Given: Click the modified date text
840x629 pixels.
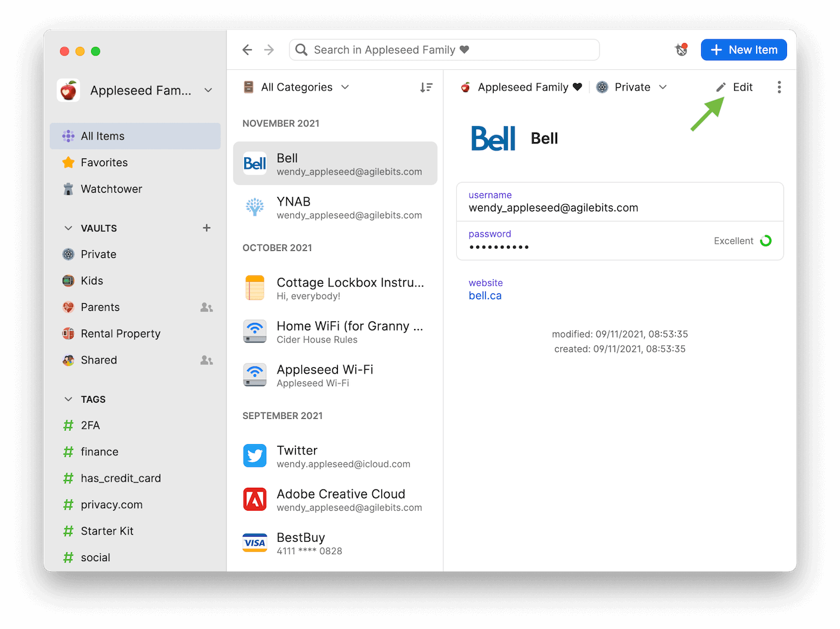Looking at the screenshot, I should point(620,334).
